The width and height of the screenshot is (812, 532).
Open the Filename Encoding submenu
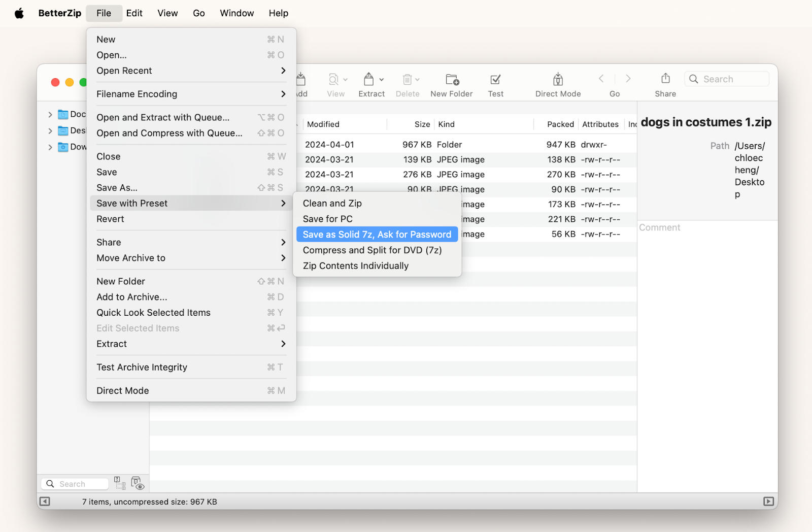pyautogui.click(x=191, y=94)
